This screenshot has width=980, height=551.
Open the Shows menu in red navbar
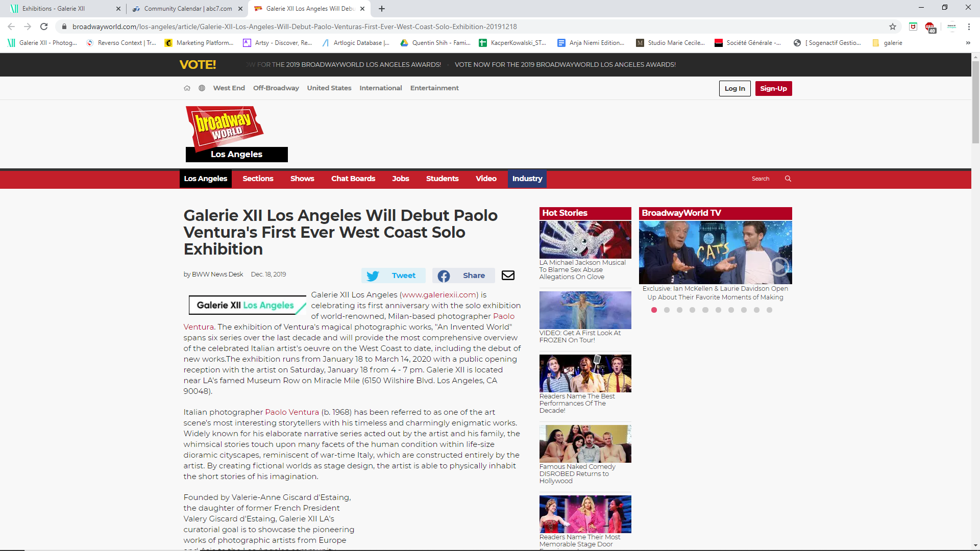(302, 179)
